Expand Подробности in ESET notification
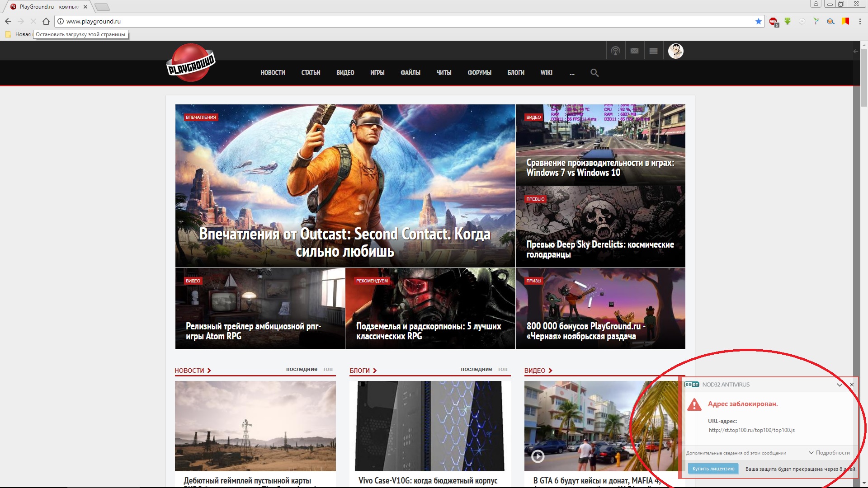 830,453
